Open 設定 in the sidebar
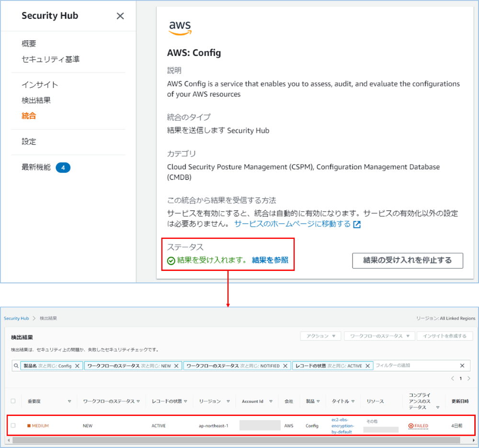479x448 pixels. point(29,142)
